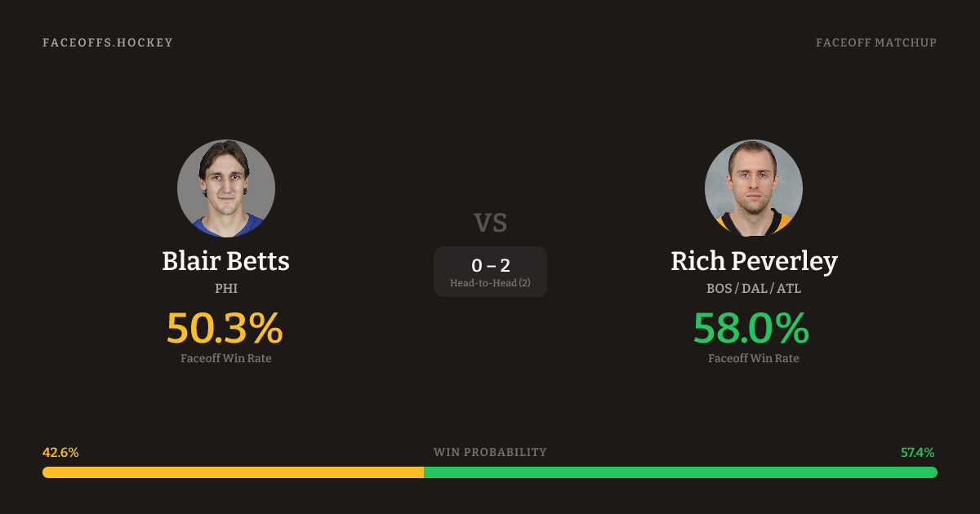Viewport: 980px width, 514px height.
Task: Click the green segment of probability bar
Action: point(680,472)
